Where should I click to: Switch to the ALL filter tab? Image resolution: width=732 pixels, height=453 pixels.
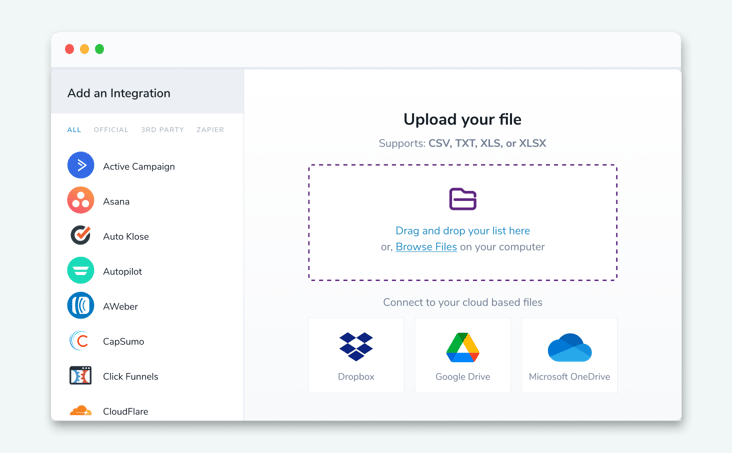click(x=74, y=130)
